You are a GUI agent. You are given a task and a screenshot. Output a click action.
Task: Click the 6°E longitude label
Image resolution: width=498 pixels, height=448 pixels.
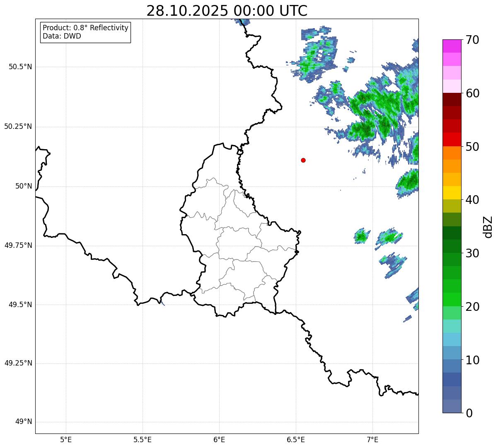click(219, 439)
